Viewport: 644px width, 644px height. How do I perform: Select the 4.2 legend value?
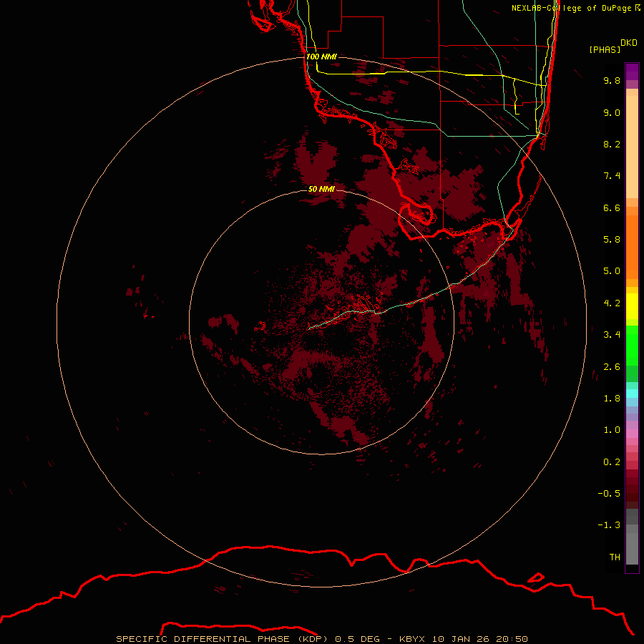pyautogui.click(x=612, y=303)
